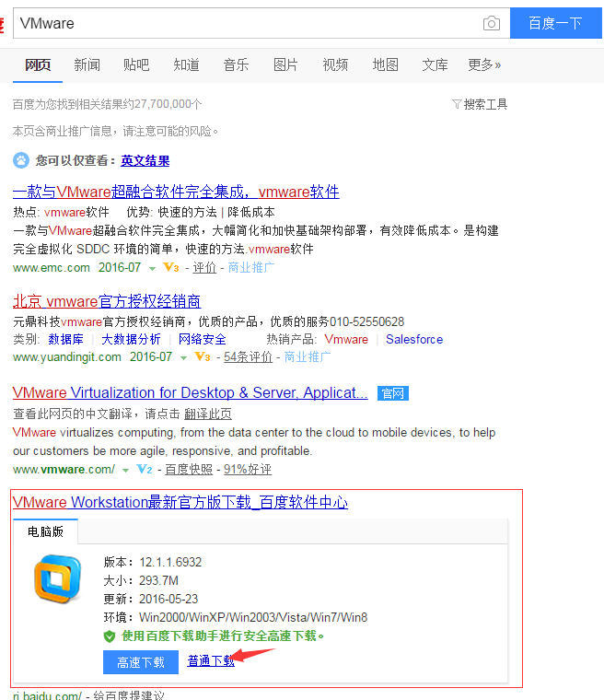Click the 百度一下 search button
Screen dimensions: 604x700
(556, 23)
